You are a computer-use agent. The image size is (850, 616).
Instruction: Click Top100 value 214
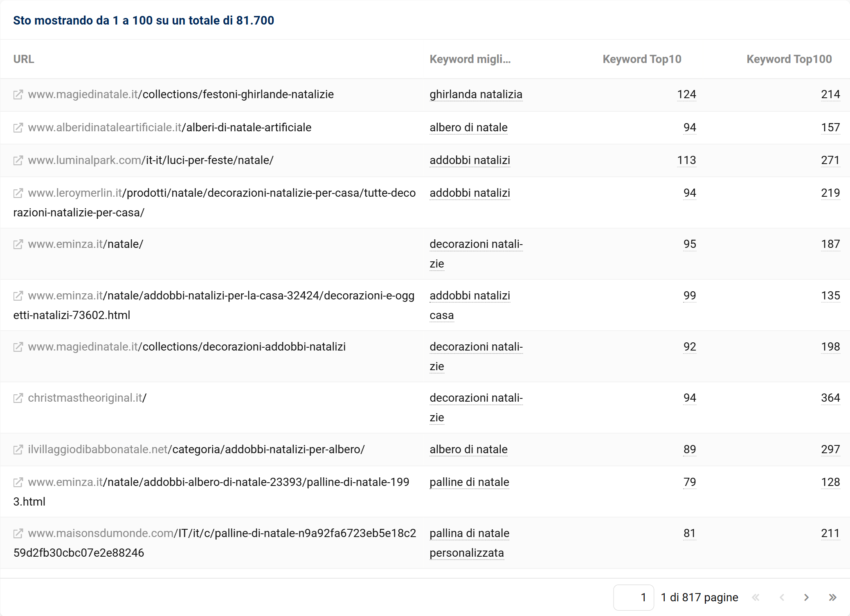click(830, 94)
